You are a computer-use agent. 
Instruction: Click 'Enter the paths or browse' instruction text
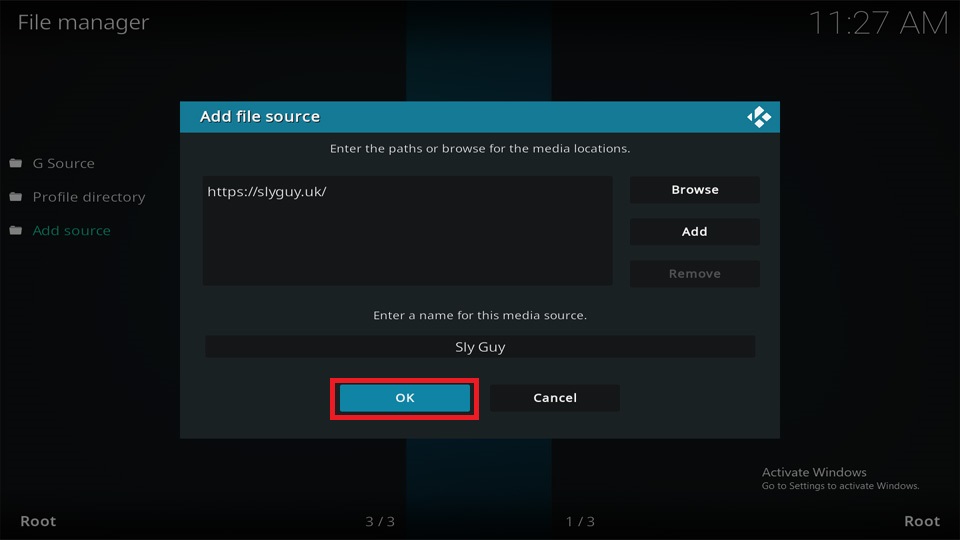tap(480, 149)
